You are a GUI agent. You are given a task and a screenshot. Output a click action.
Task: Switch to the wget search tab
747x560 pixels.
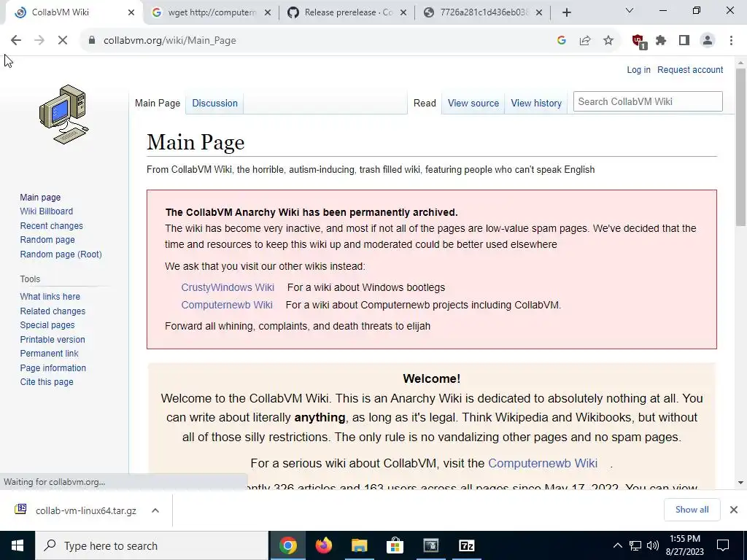click(212, 12)
